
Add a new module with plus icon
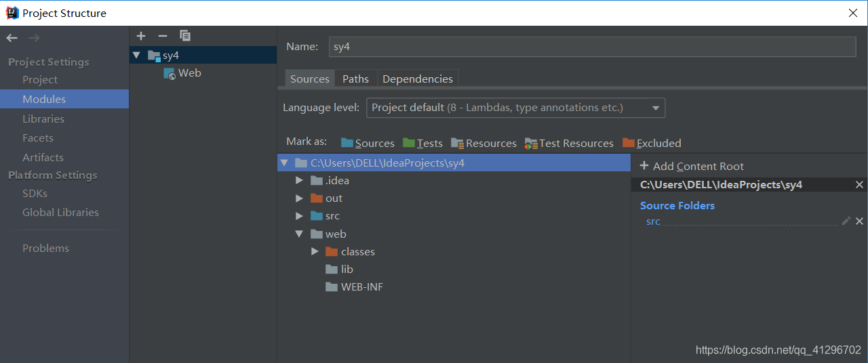pyautogui.click(x=141, y=36)
